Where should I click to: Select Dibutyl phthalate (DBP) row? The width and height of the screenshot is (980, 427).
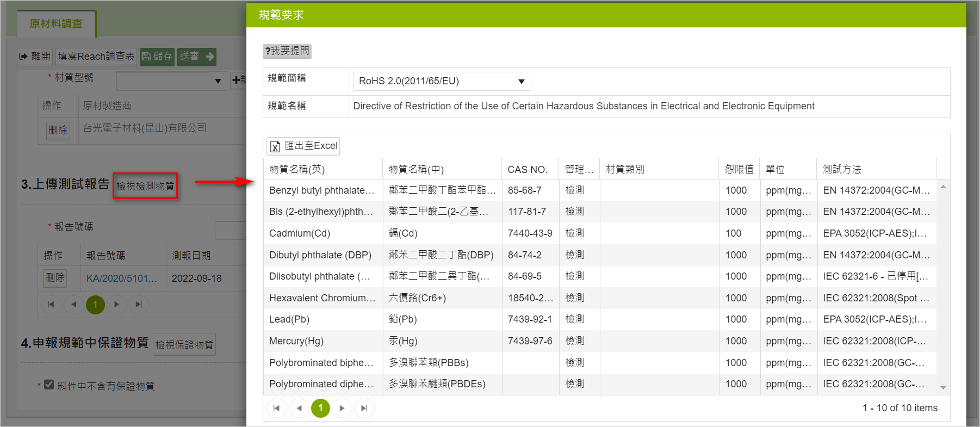(600, 255)
